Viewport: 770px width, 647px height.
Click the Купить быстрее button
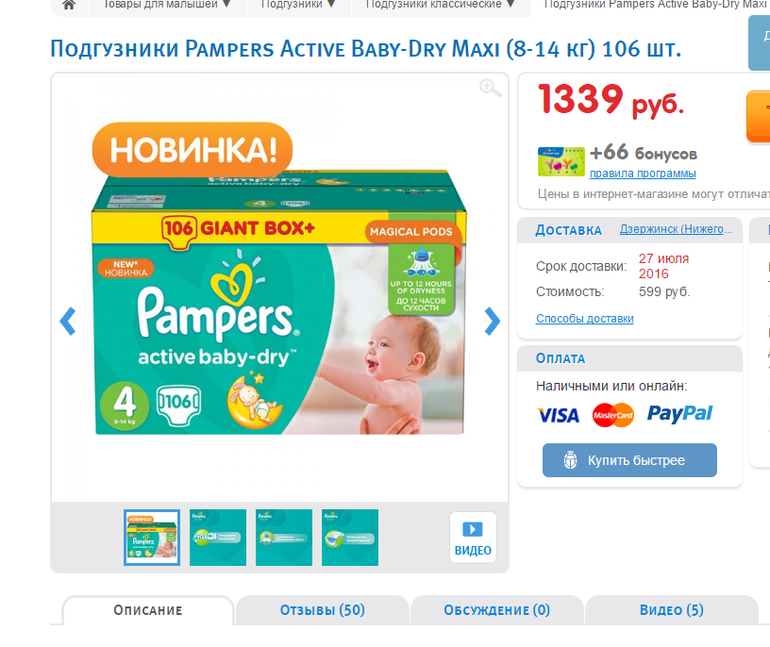[x=630, y=460]
